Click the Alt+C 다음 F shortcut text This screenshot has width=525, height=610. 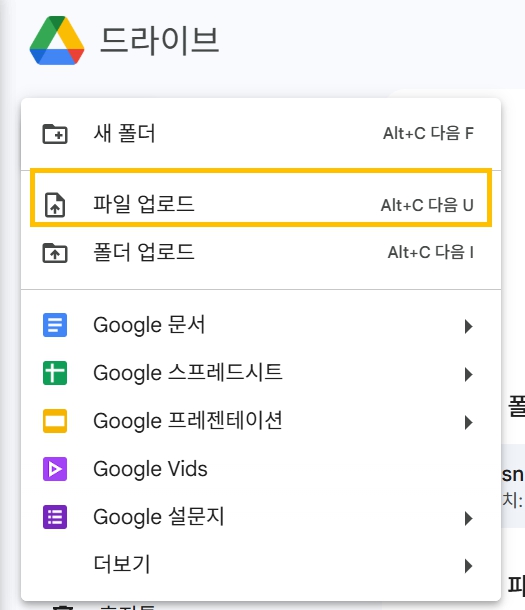click(428, 133)
